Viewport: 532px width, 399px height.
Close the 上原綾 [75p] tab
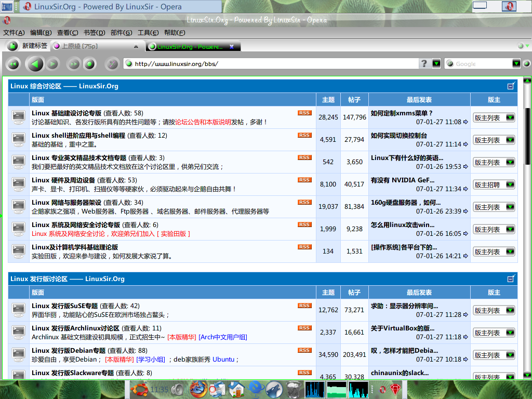point(136,46)
